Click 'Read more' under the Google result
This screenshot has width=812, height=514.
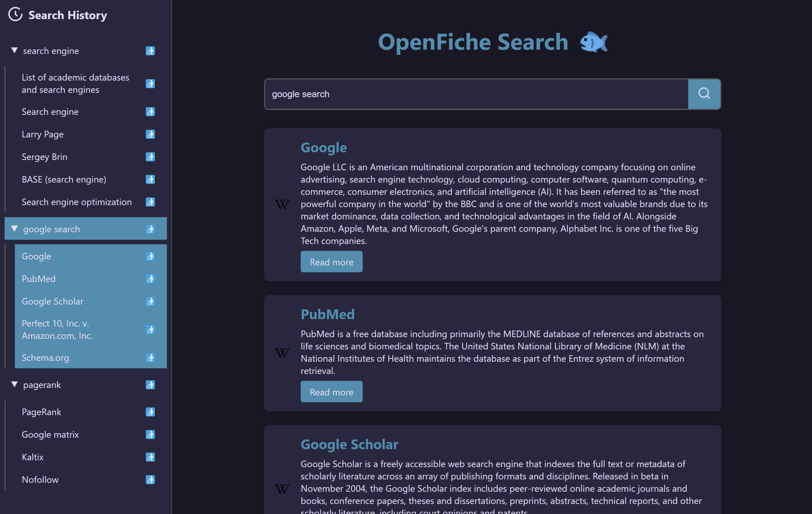331,262
